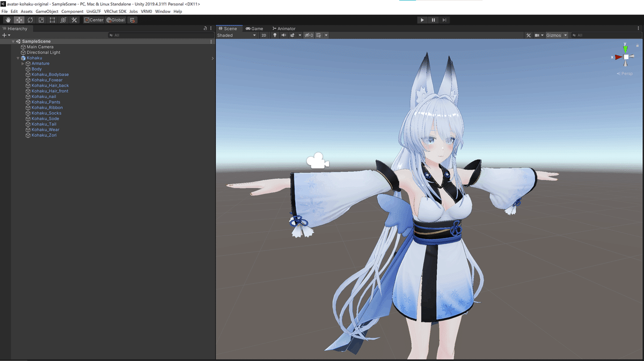Select the Hand tool in toolbar

coord(8,20)
